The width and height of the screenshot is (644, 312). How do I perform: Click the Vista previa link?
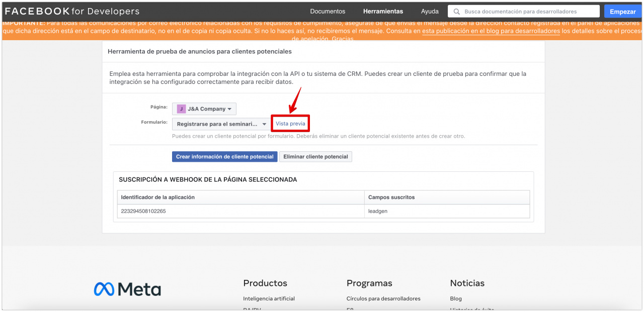coord(290,124)
